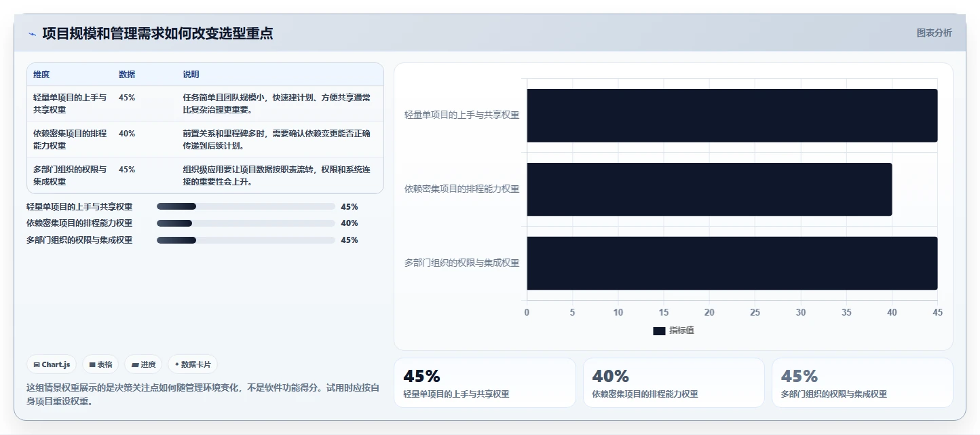Click x-axis tick 45

[938, 312]
